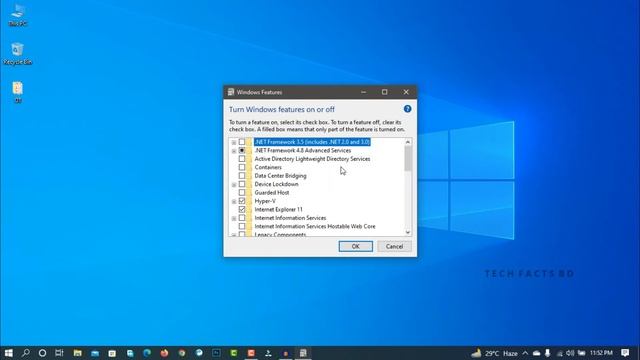Click the features list scroll-down arrow
This screenshot has height=360, width=640.
(408, 232)
